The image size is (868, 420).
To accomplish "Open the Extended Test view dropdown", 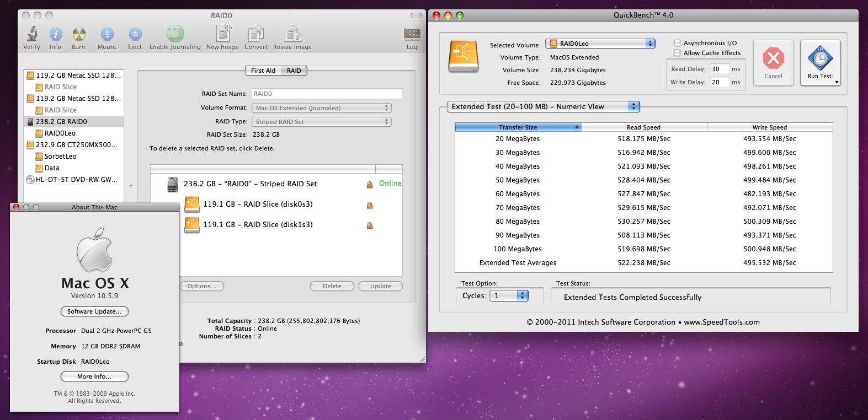I will 543,106.
